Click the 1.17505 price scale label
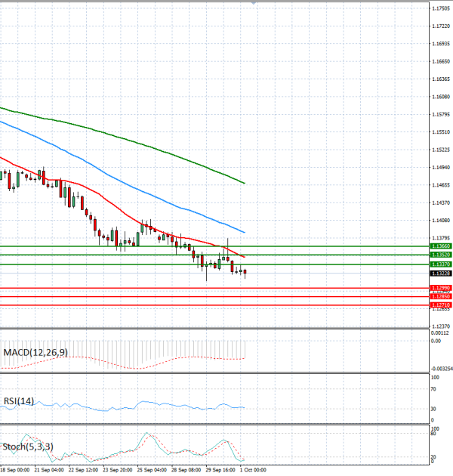The width and height of the screenshot is (453, 476). [441, 8]
